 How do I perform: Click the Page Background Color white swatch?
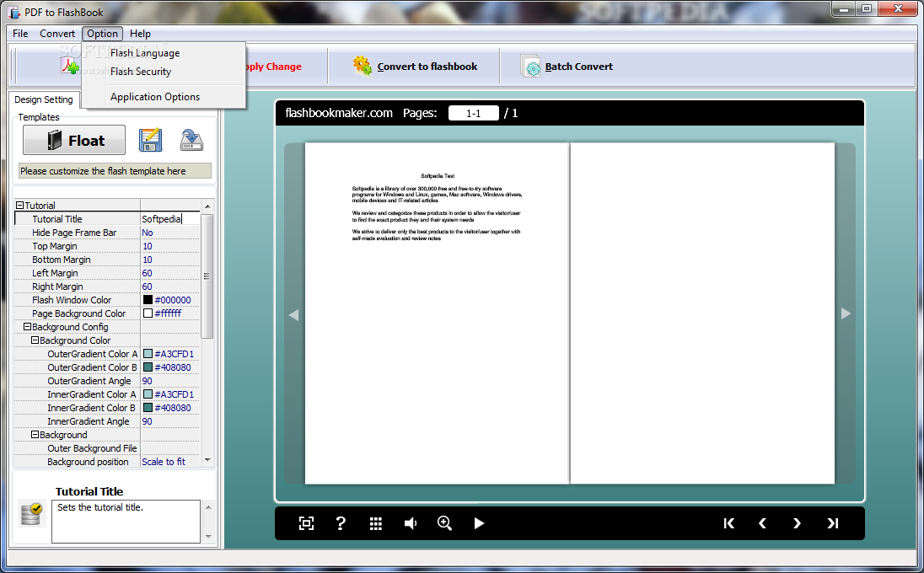click(148, 313)
